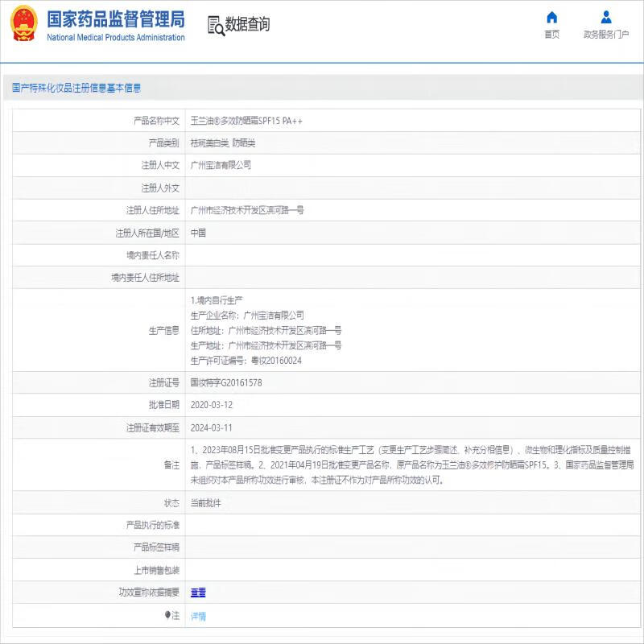Open 政务服务门户 via person icon

click(606, 17)
